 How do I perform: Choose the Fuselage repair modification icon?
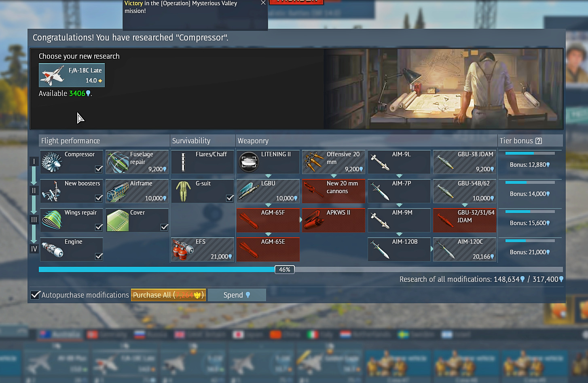(x=117, y=162)
